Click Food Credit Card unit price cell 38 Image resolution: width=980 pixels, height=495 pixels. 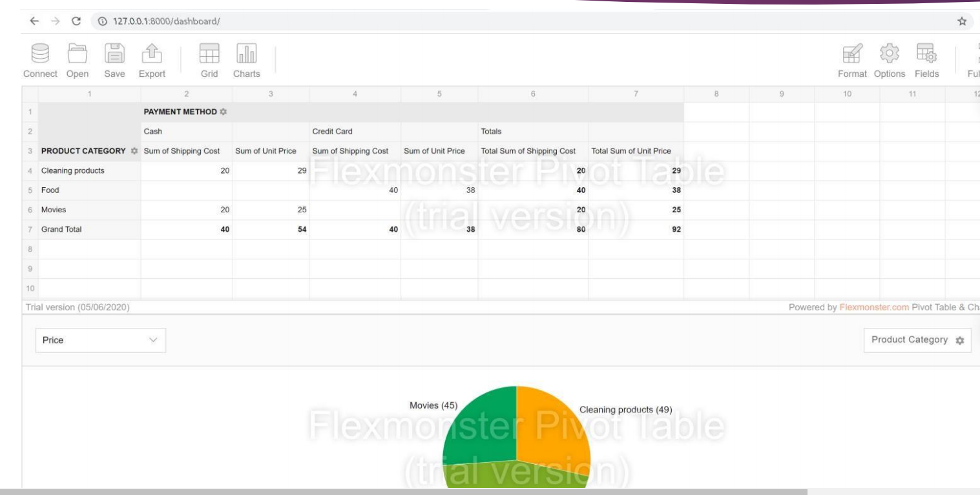click(439, 190)
